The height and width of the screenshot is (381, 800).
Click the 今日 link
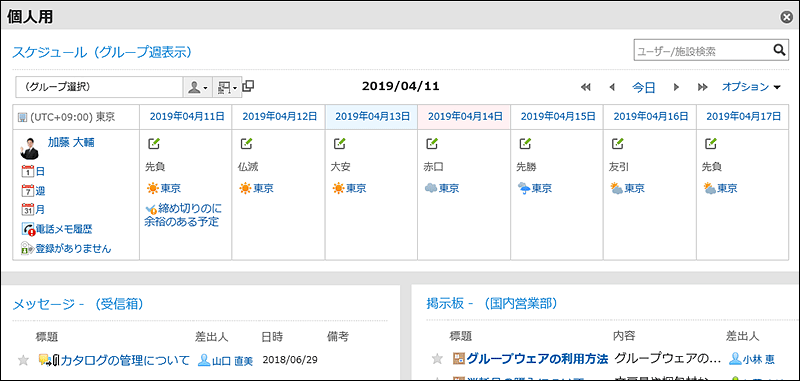click(643, 87)
